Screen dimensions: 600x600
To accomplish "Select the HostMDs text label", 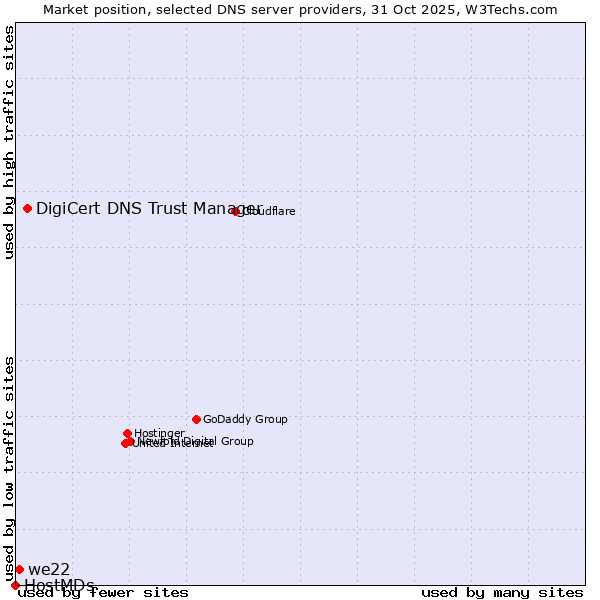I will click(x=59, y=585).
